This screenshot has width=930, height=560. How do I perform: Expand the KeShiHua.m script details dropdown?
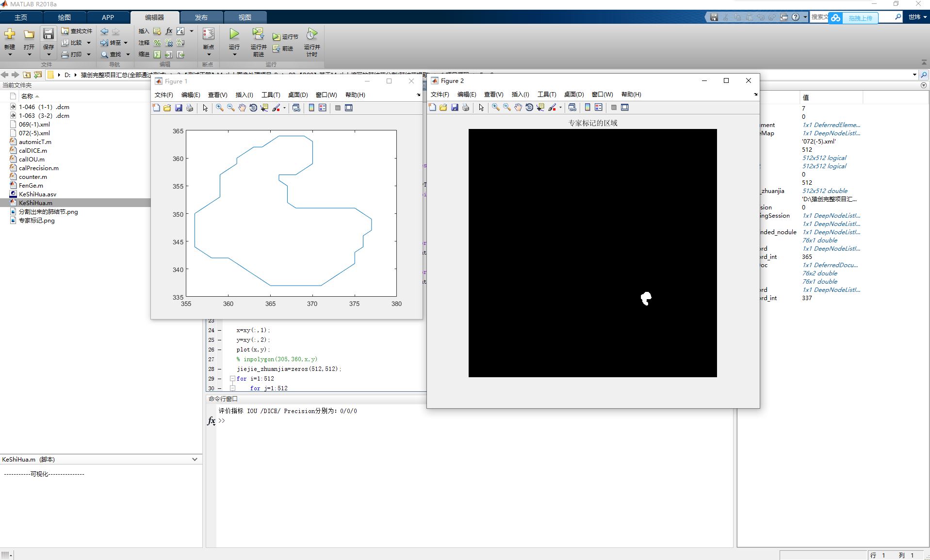tap(195, 459)
